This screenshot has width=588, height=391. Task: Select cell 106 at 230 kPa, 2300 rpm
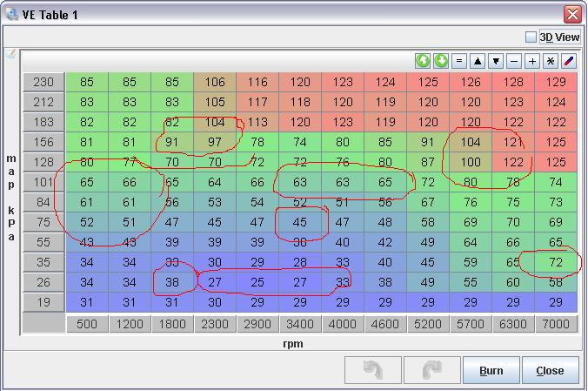coord(215,82)
